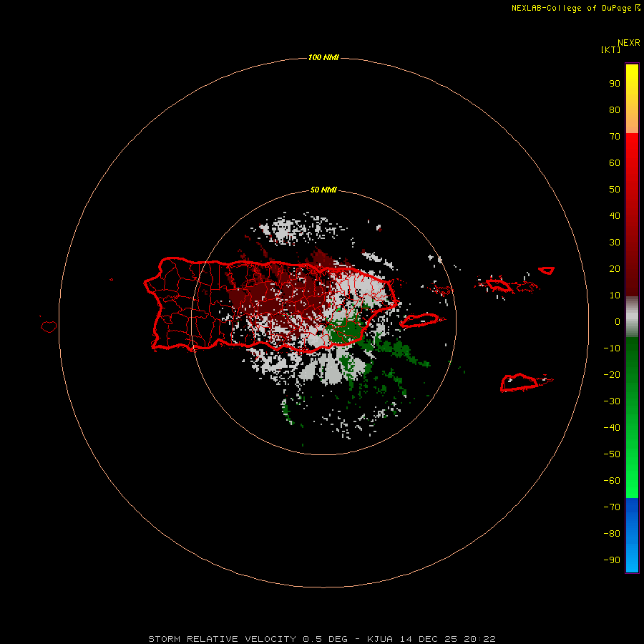Click the -90 knot scale label
The image size is (644, 644).
tap(612, 560)
